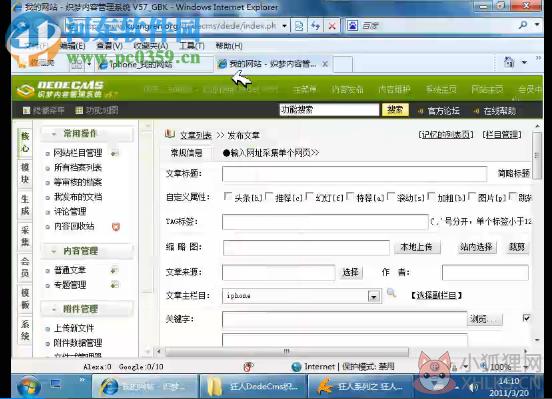Image resolution: width=552 pixels, height=399 pixels.
Task: Click the 本地上传 button
Action: click(416, 247)
